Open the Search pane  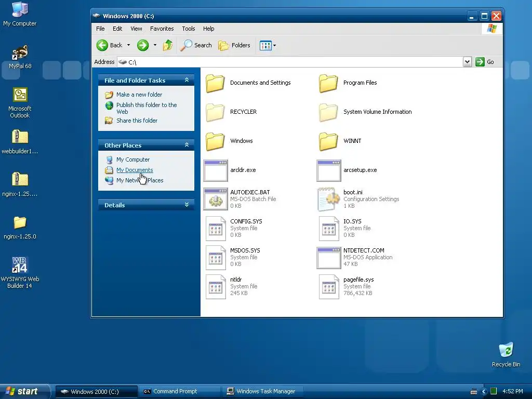click(x=196, y=45)
